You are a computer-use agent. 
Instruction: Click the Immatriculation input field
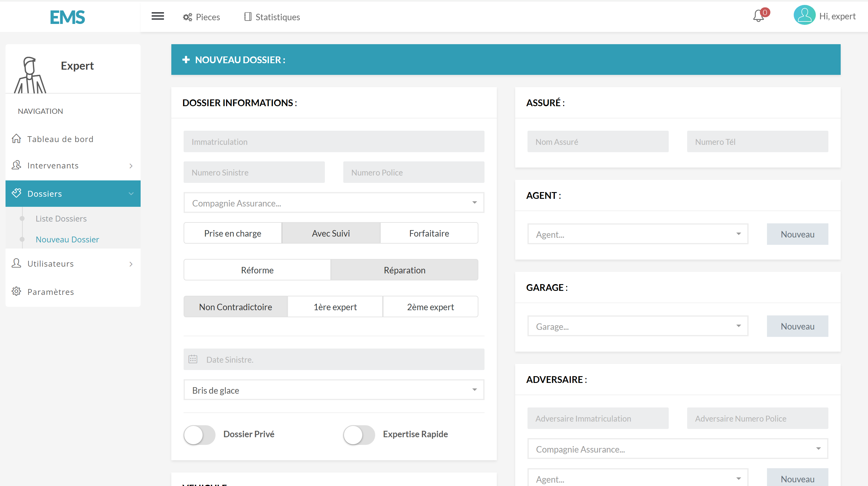[x=333, y=141]
